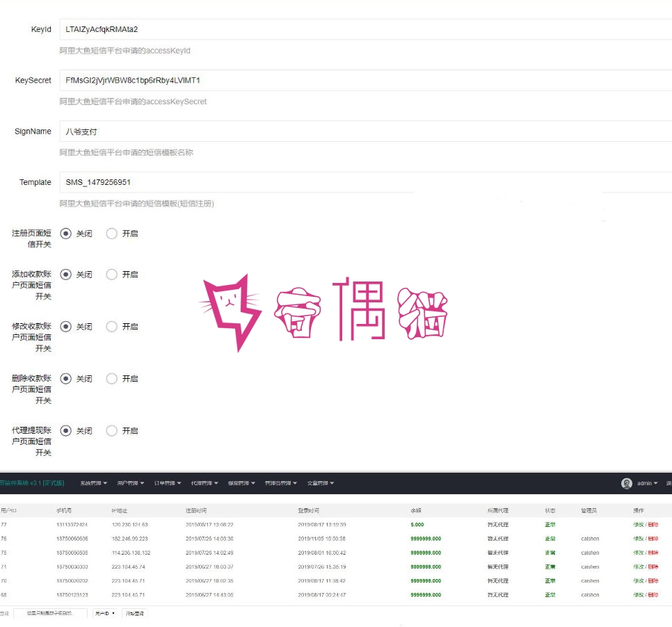Focus the KeyId input field
The image size is (672, 627).
pyautogui.click(x=366, y=29)
